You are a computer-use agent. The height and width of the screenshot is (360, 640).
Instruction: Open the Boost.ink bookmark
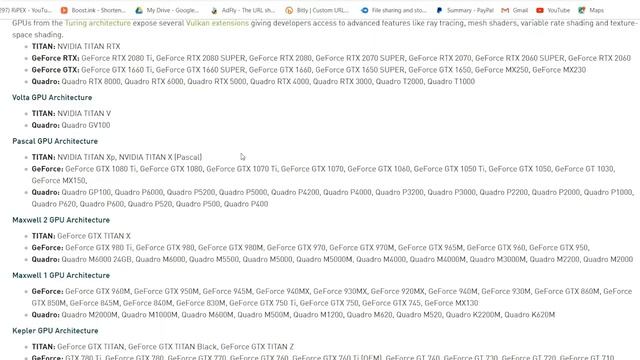[93, 10]
